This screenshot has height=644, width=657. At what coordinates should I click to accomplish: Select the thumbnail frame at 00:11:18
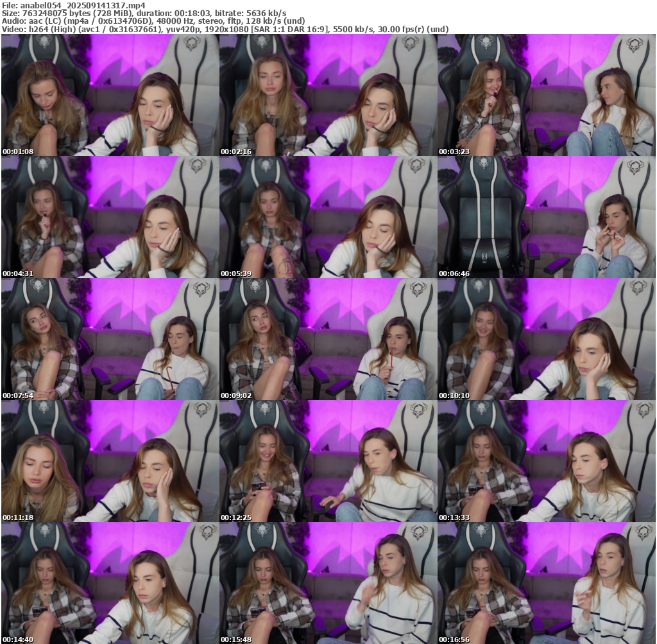coord(110,461)
